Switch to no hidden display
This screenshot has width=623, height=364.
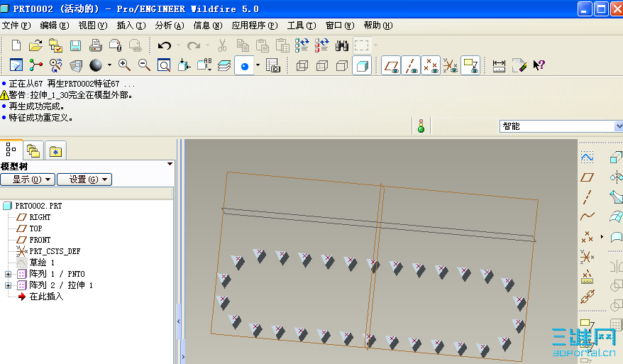point(342,65)
